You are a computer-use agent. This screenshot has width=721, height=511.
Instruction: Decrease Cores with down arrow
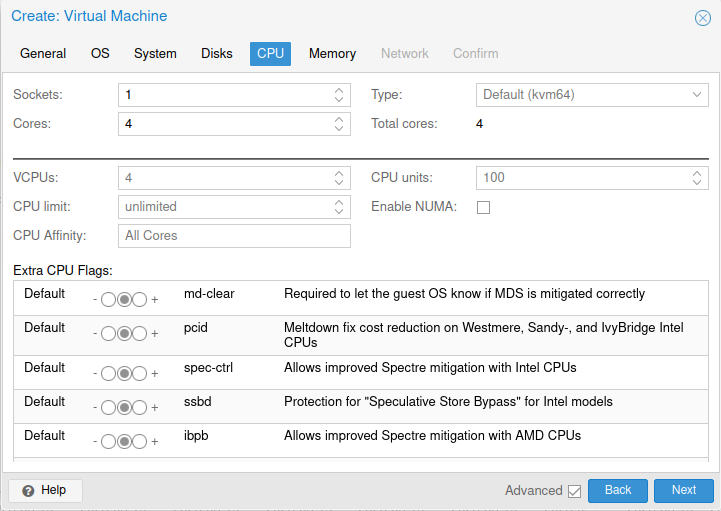click(339, 128)
